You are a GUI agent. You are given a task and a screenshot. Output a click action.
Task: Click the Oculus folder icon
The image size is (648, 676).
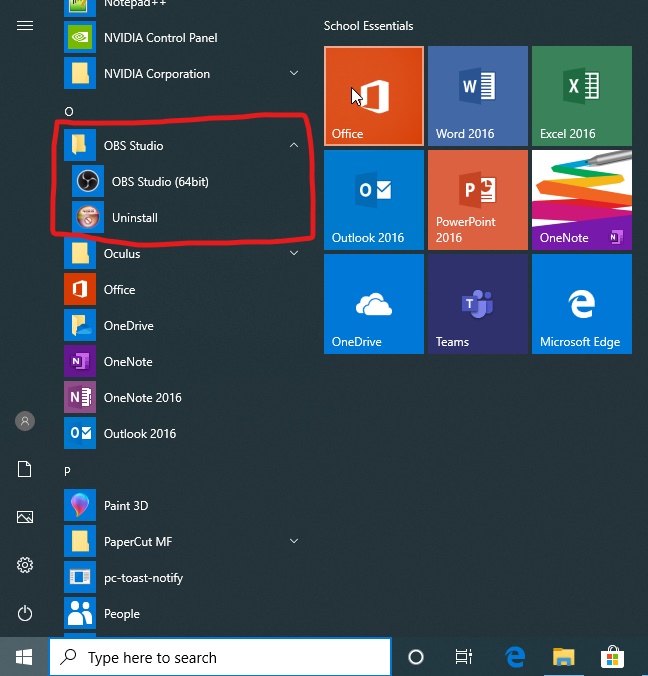coord(80,253)
